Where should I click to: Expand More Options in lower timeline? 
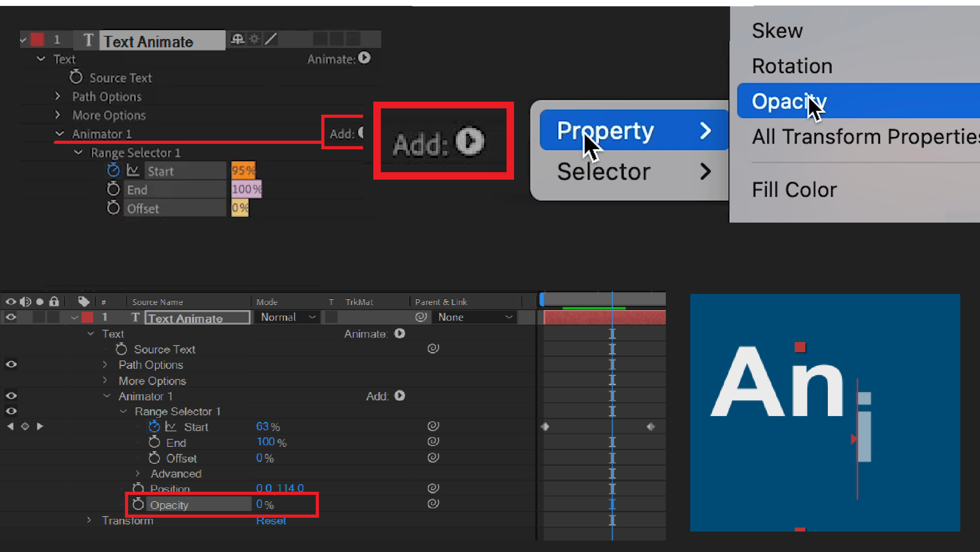105,380
